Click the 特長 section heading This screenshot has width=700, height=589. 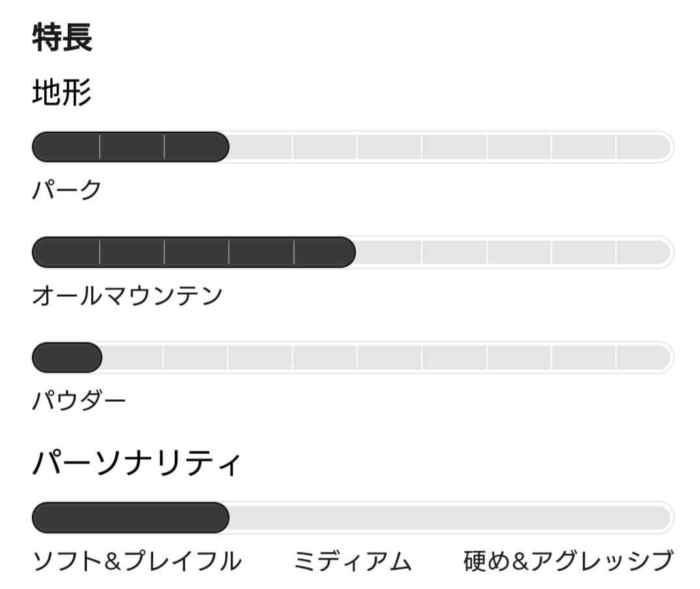tap(63, 38)
